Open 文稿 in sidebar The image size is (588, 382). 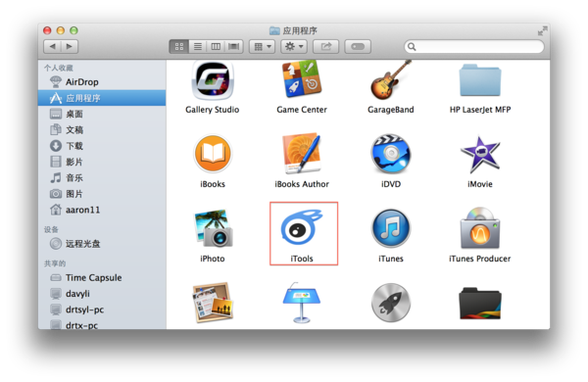pos(102,129)
